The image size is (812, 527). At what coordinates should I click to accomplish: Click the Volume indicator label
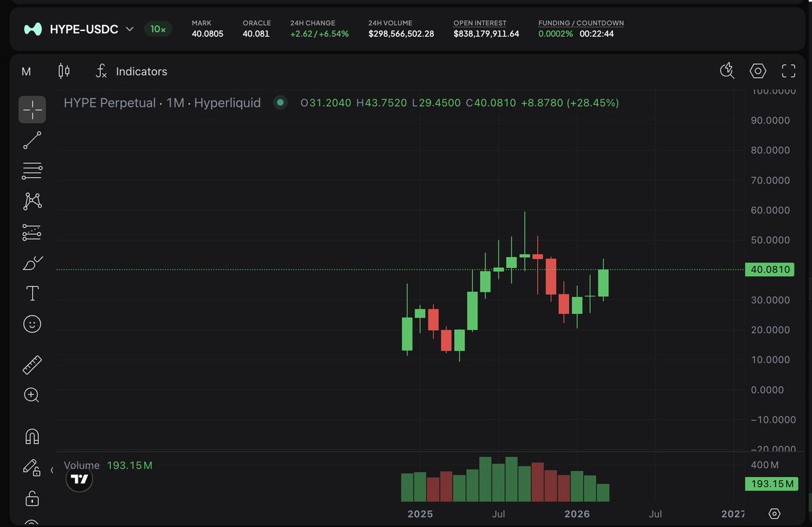pyautogui.click(x=81, y=465)
